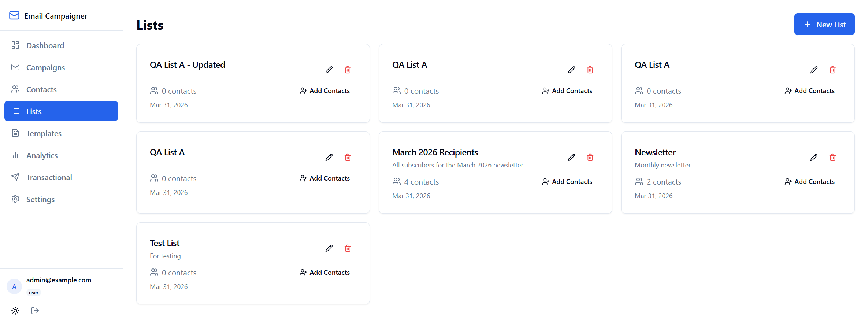
Task: Click pencil icon on March 2026 Recipients
Action: click(x=571, y=157)
